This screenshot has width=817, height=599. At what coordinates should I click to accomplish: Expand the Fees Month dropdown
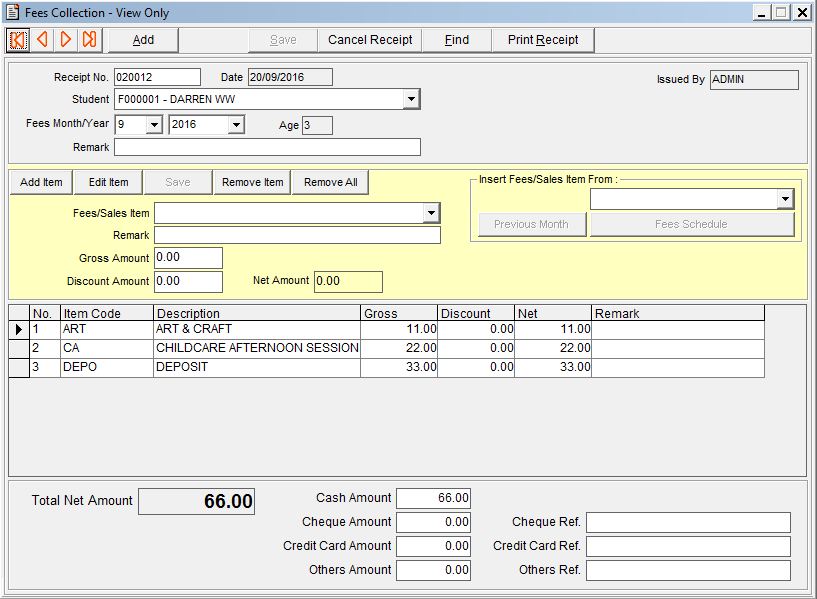(154, 125)
